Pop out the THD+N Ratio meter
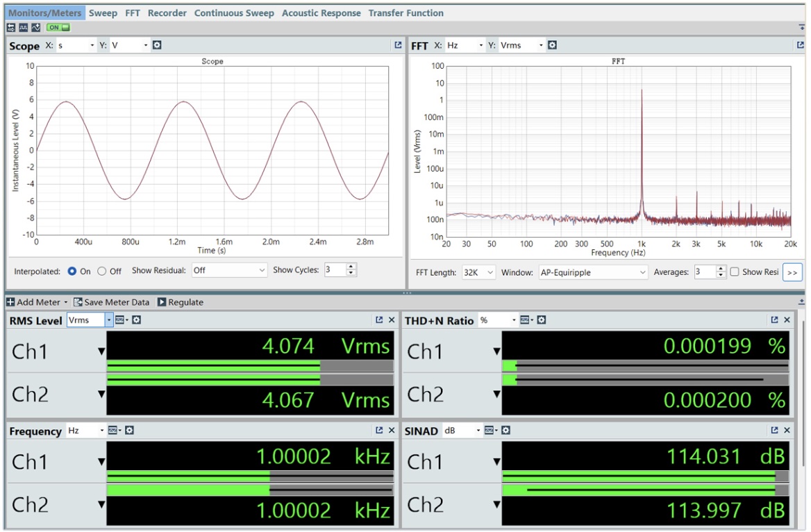811x532 pixels. point(774,319)
